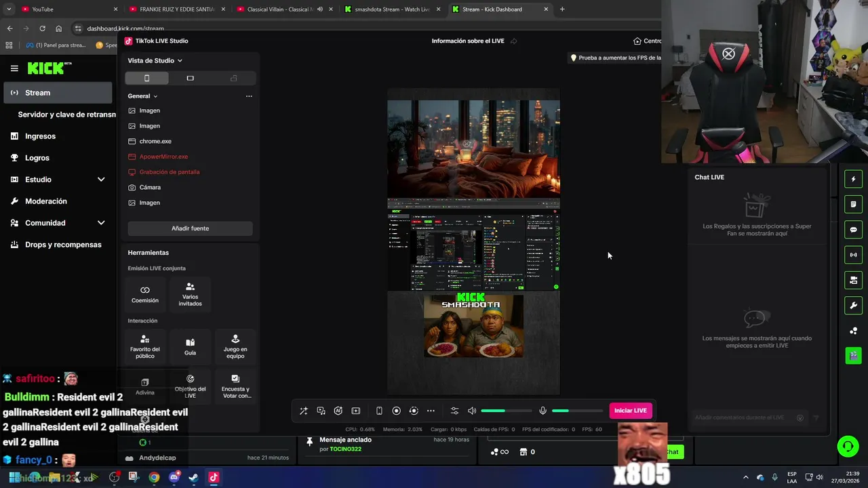Click the wrench tools icon in right rail
This screenshot has width=868, height=488.
pos(853,305)
